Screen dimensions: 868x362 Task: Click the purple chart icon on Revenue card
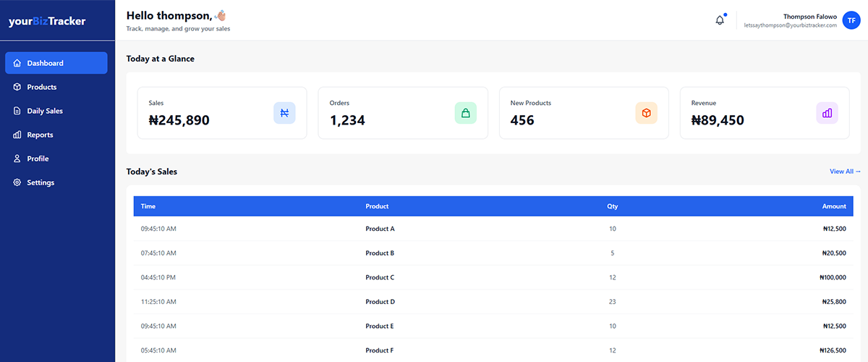pos(827,113)
